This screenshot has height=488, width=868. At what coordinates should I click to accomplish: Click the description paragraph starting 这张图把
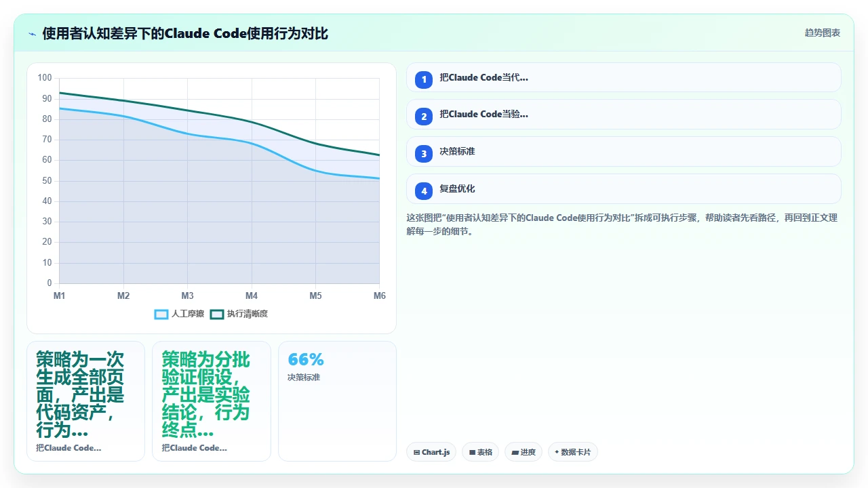pos(622,224)
